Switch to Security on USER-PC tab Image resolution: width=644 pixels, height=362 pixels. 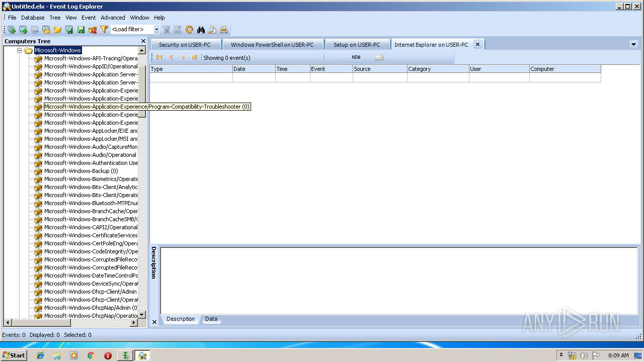pyautogui.click(x=185, y=45)
